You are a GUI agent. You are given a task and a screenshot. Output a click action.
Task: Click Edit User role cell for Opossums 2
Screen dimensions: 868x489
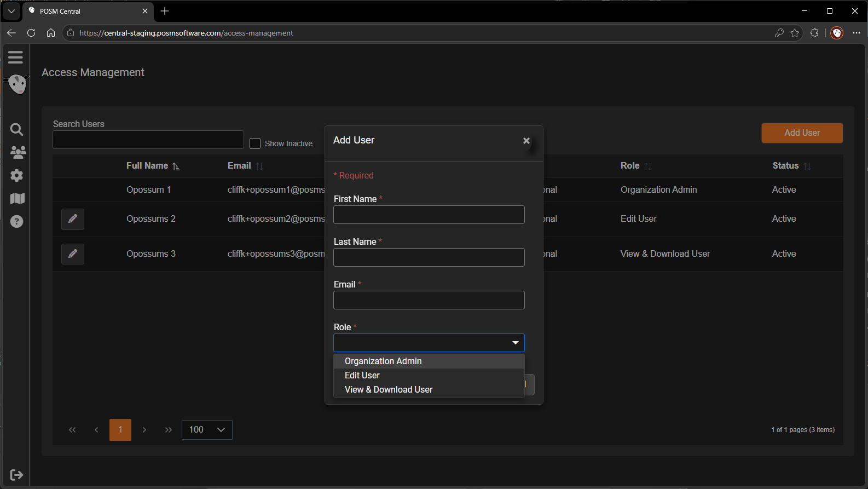click(639, 219)
